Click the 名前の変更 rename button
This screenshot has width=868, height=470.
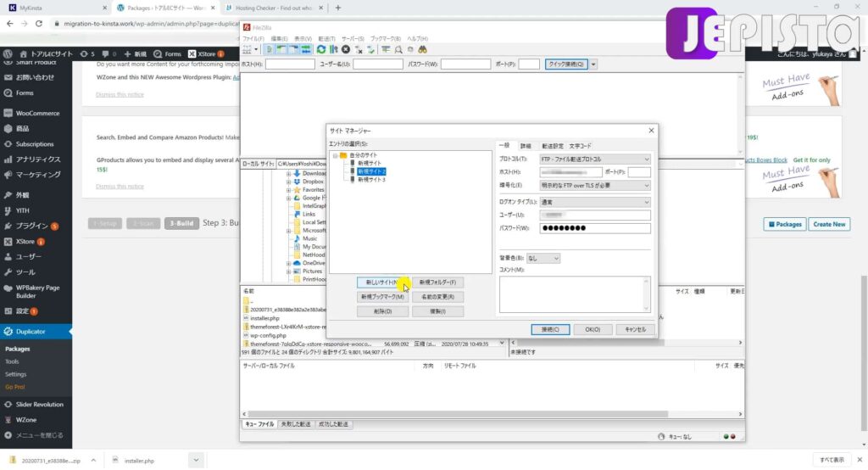438,297
